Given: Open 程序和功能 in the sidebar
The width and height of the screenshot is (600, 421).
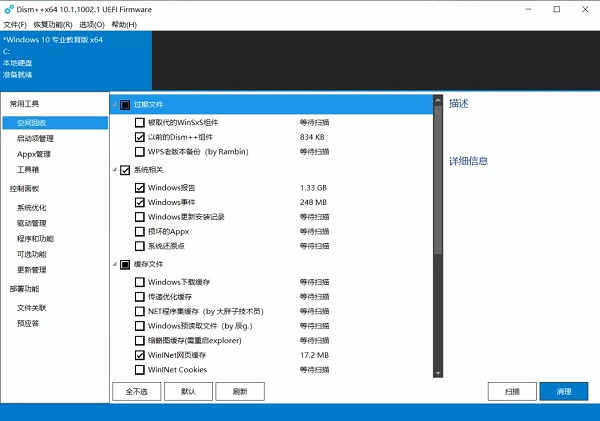Looking at the screenshot, I should coord(35,238).
